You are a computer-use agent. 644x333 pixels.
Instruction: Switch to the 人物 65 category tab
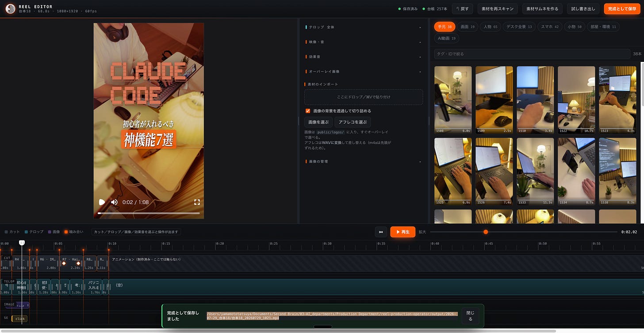[491, 27]
